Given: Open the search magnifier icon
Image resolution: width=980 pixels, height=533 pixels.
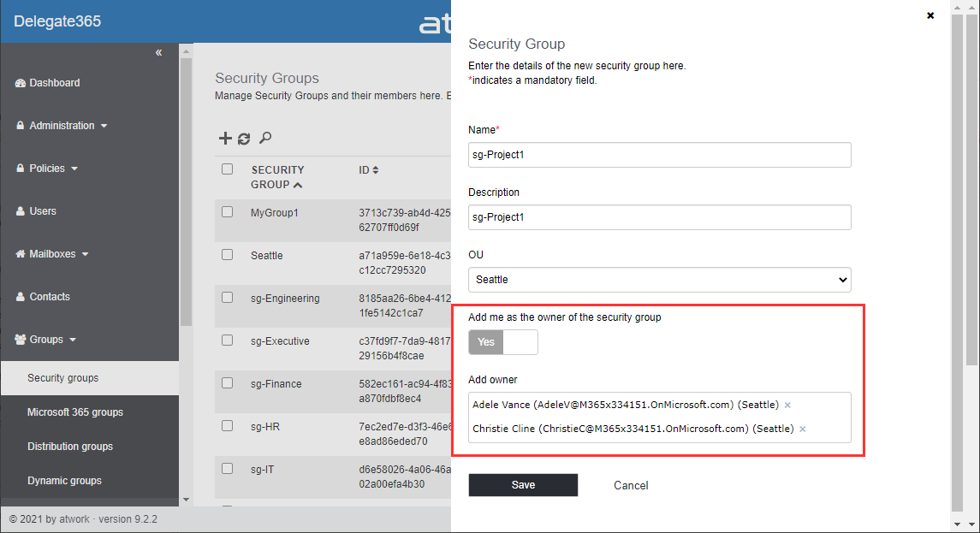Looking at the screenshot, I should point(265,138).
